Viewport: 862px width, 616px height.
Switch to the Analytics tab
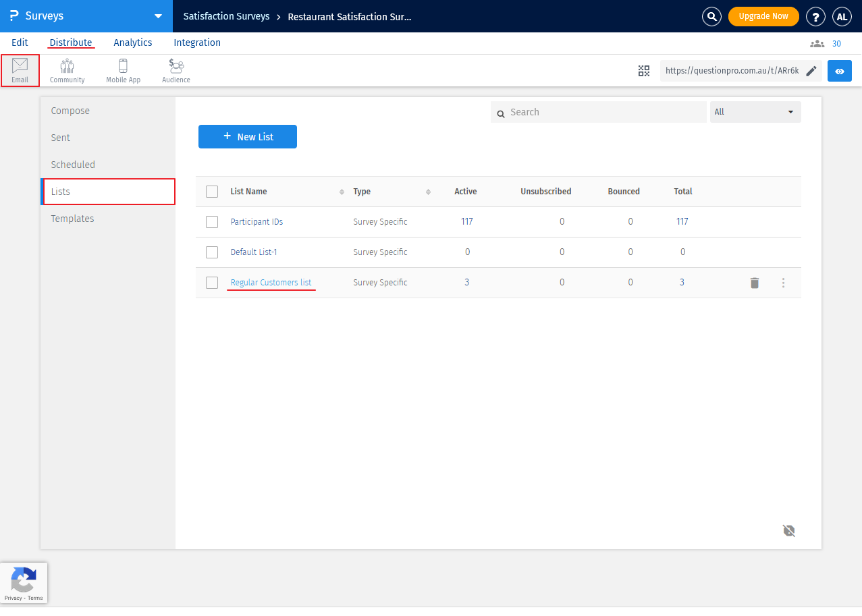coord(133,43)
